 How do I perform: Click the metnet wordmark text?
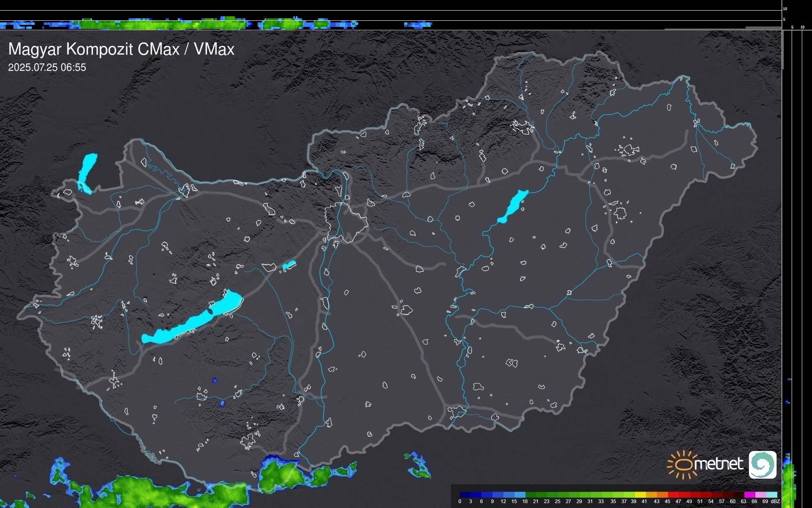coord(718,464)
